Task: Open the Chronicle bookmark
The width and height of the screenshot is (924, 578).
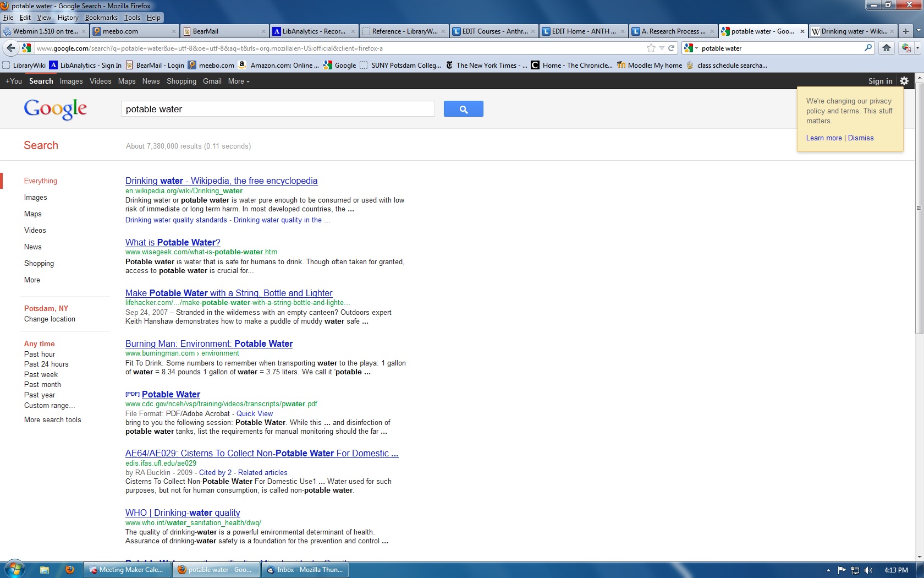Action: [x=571, y=65]
